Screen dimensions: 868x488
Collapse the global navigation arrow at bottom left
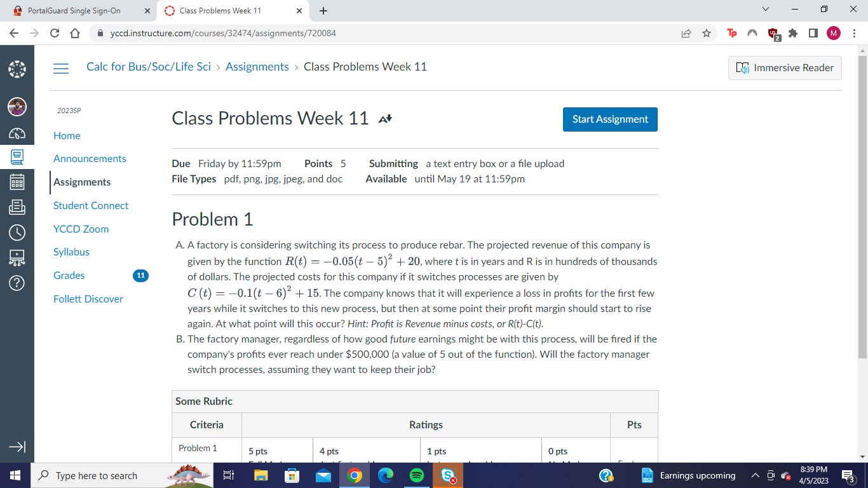point(17,447)
